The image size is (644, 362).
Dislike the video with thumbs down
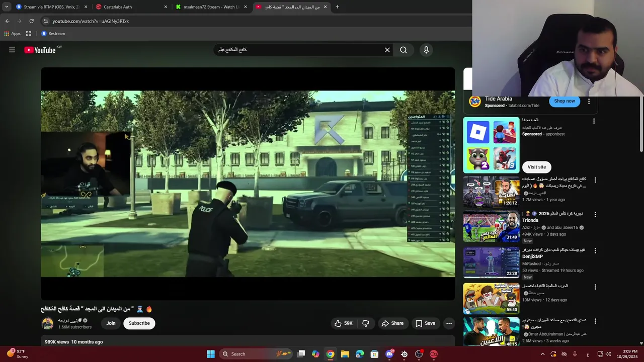point(366,323)
